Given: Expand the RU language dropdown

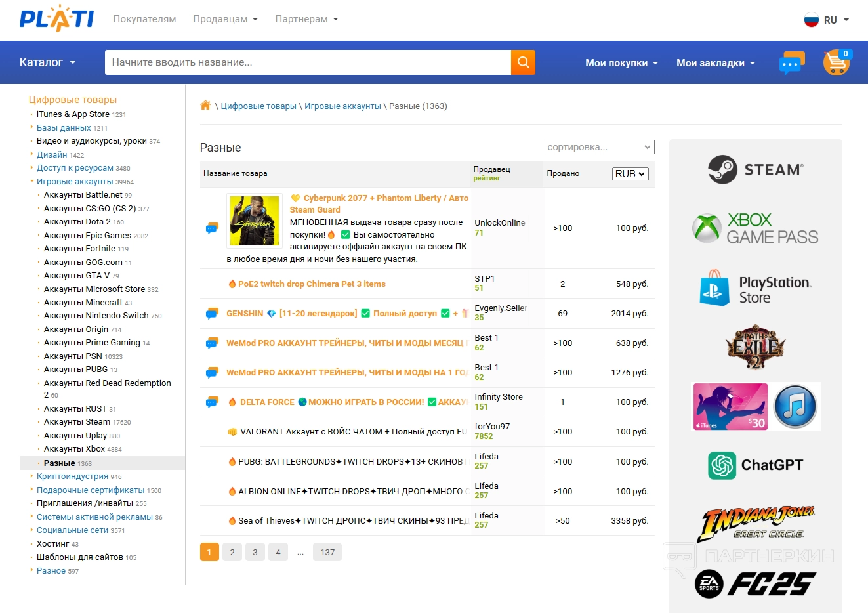Looking at the screenshot, I should (827, 20).
